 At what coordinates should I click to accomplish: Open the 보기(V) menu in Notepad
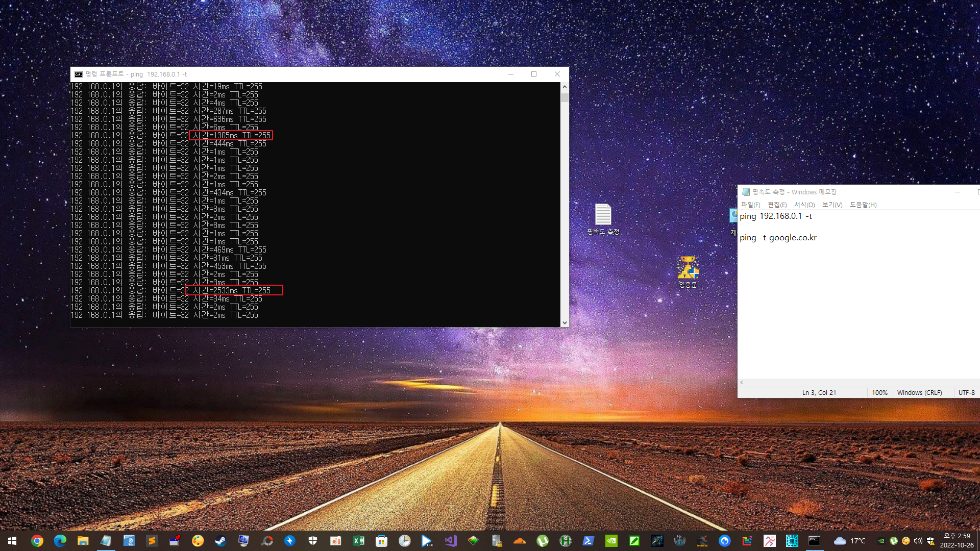point(831,205)
